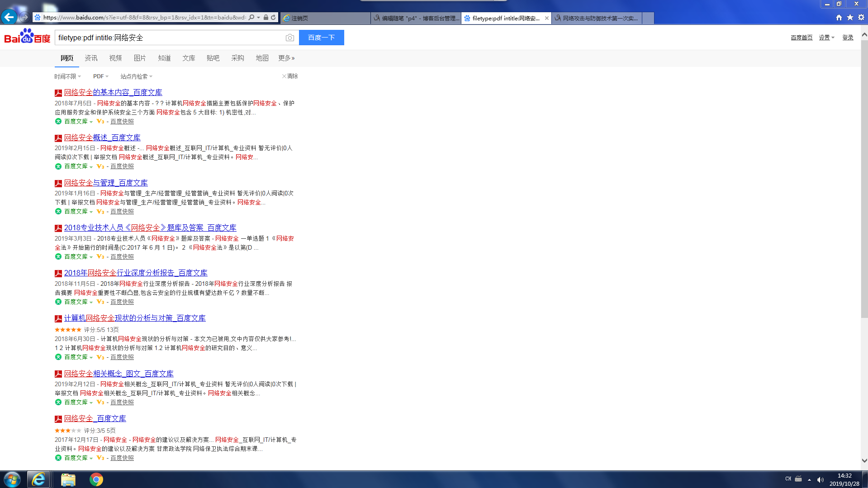Open the 设置 settings dropdown

(826, 38)
